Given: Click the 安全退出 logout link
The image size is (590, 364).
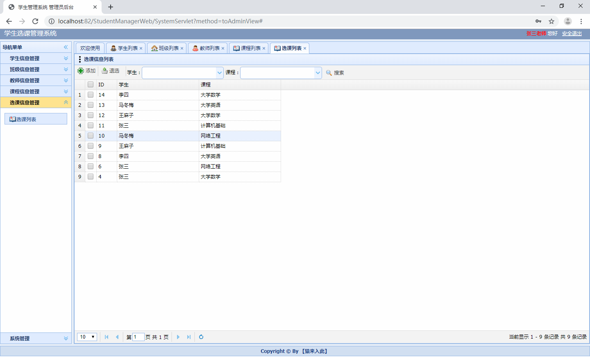Looking at the screenshot, I should [572, 34].
